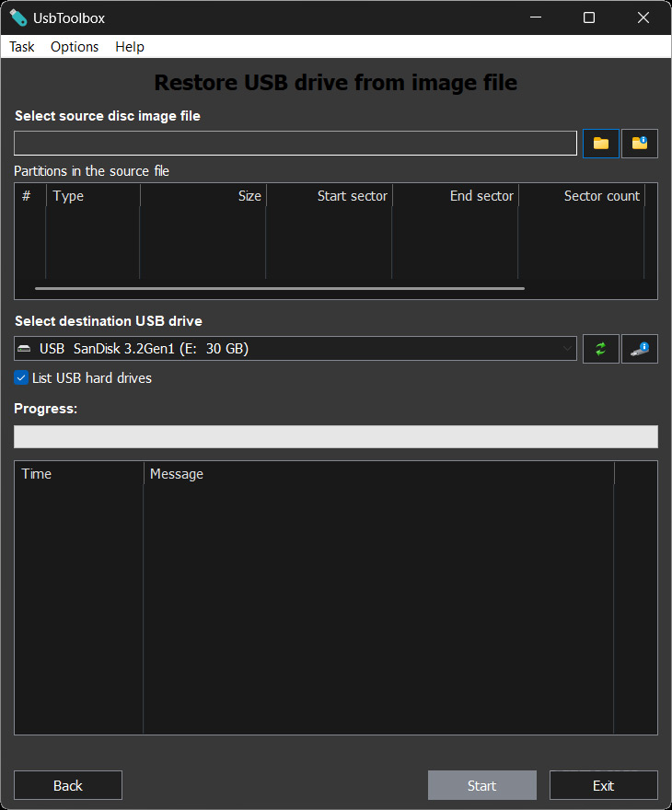Click the Start button
This screenshot has width=672, height=810.
482,785
